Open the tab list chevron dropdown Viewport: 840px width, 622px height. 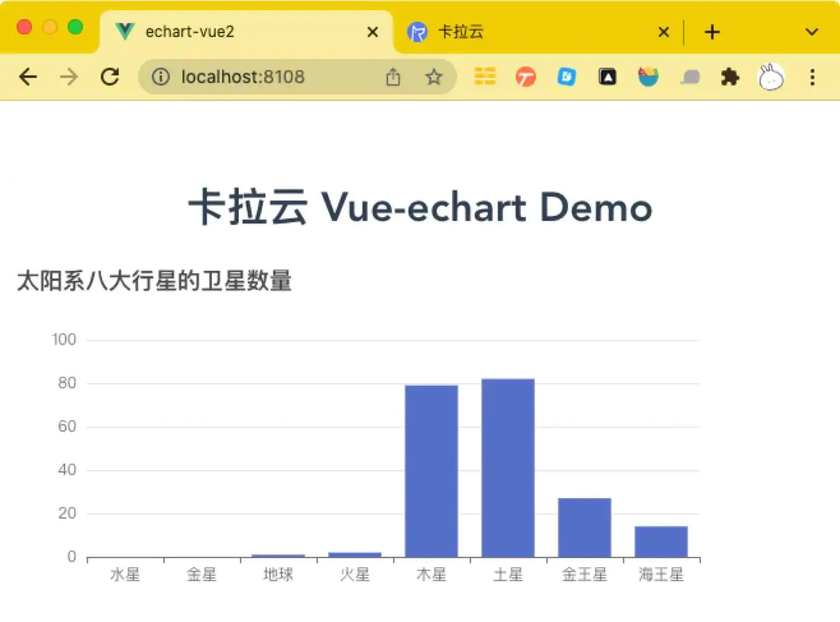(x=812, y=31)
